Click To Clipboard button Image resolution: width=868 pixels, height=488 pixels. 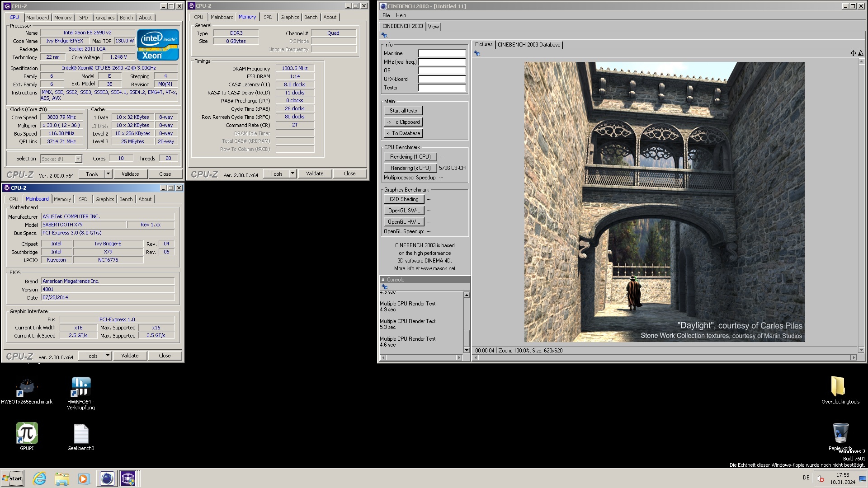(x=403, y=122)
